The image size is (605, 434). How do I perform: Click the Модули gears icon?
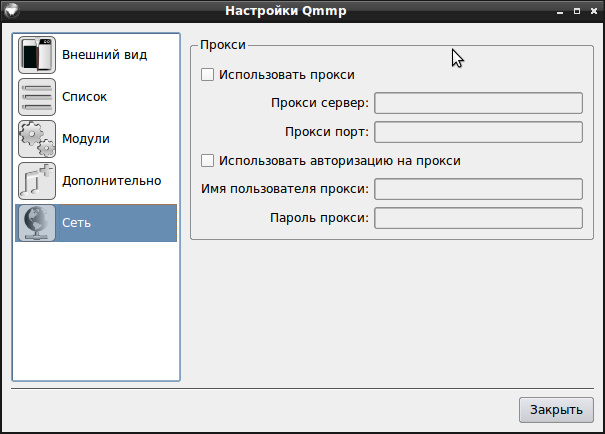pos(37,139)
